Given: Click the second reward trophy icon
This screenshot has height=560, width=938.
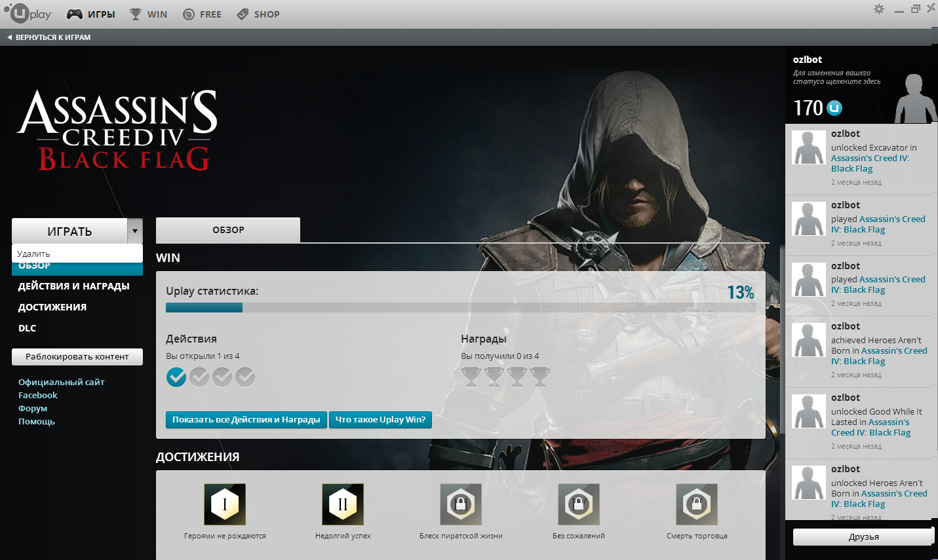Looking at the screenshot, I should 494,377.
